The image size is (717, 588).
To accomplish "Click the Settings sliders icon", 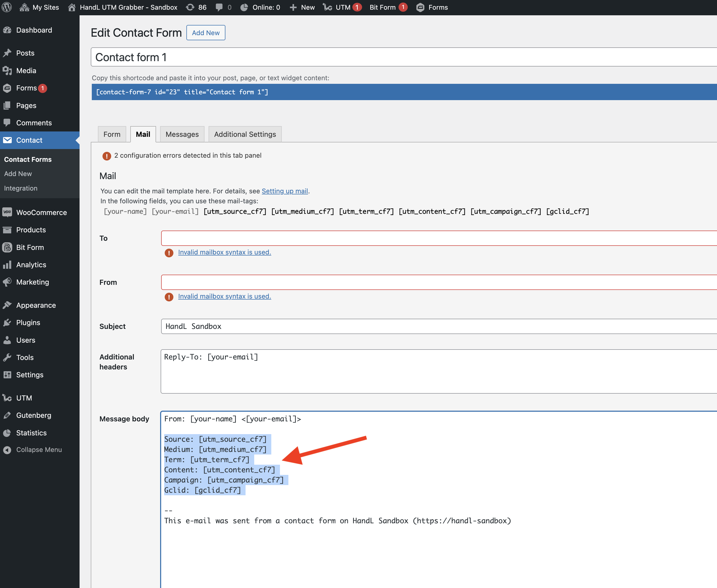I will click(x=7, y=375).
